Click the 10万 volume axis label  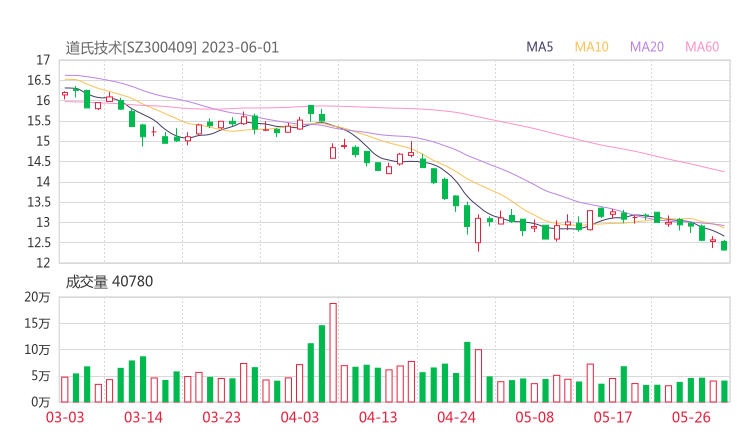coord(38,349)
